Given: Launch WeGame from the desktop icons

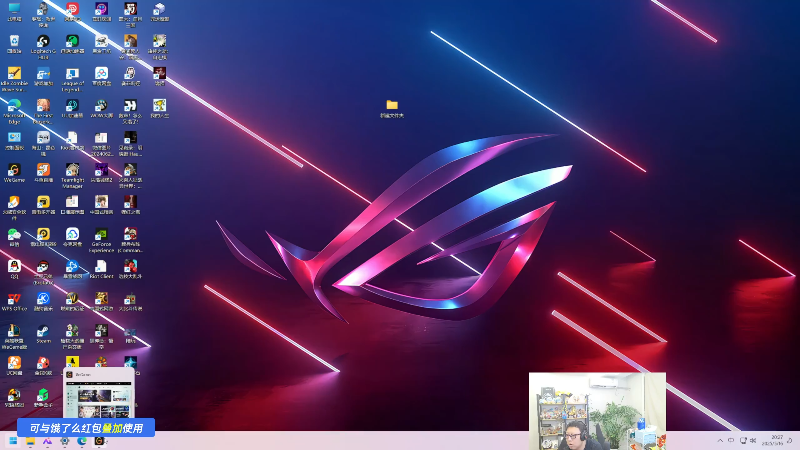Looking at the screenshot, I should tap(14, 173).
